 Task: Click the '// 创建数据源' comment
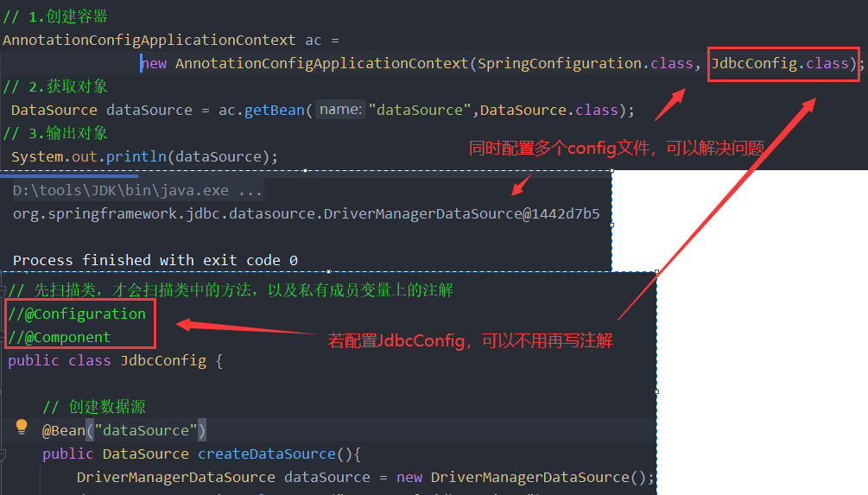tap(94, 407)
